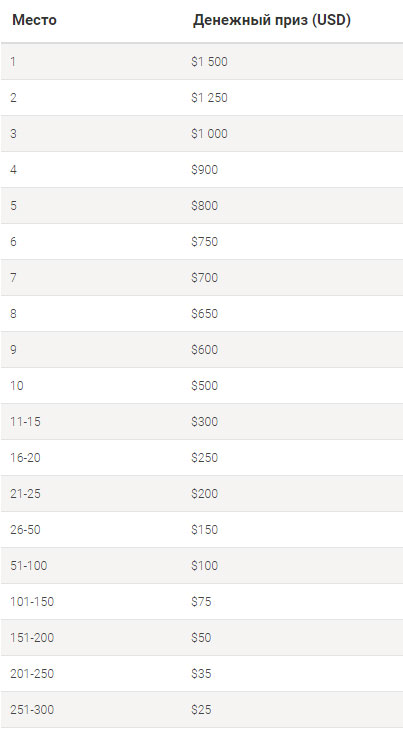Click the 101-150 place range
Screen dimensions: 403x729
pyautogui.click(x=32, y=602)
